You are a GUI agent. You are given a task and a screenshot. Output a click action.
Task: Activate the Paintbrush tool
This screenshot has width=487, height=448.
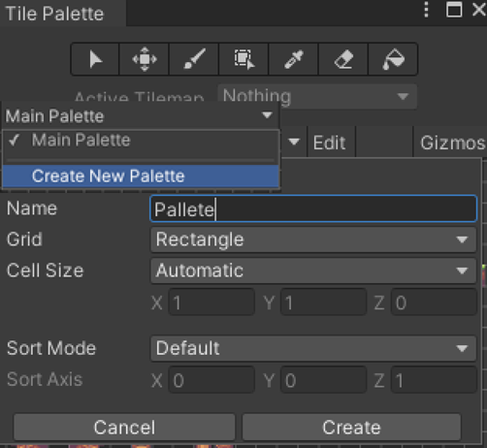pos(194,59)
